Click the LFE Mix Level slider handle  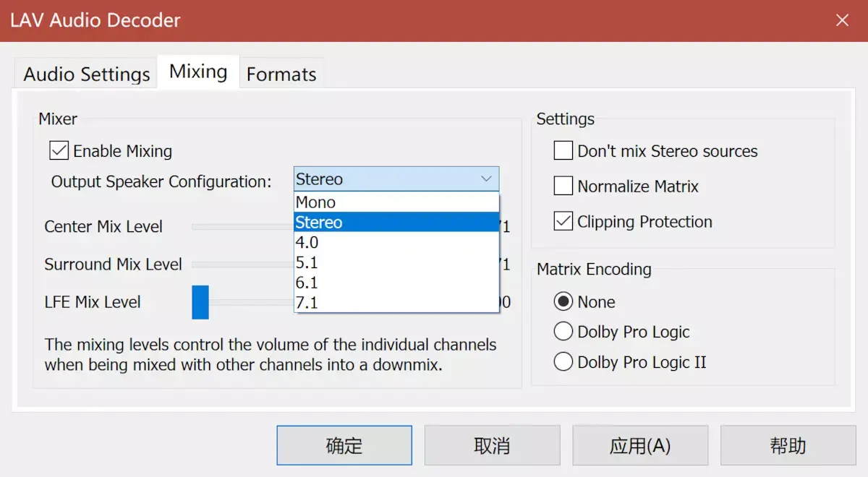(200, 302)
